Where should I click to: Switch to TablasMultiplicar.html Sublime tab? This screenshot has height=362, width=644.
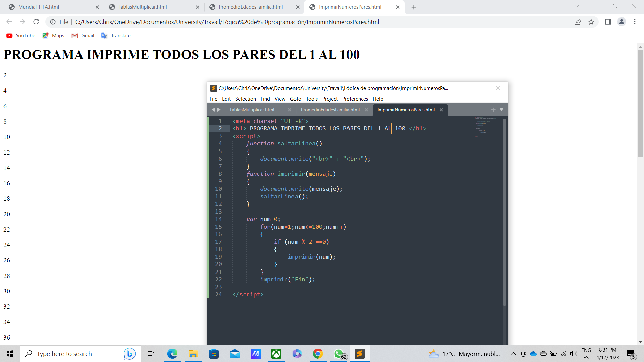tap(252, 110)
